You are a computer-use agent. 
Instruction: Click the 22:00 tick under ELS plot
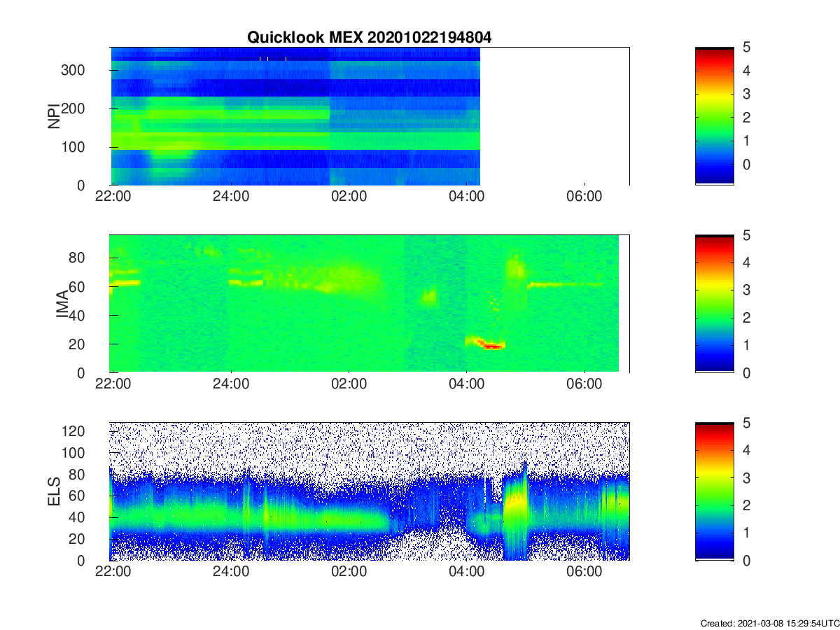click(x=113, y=572)
